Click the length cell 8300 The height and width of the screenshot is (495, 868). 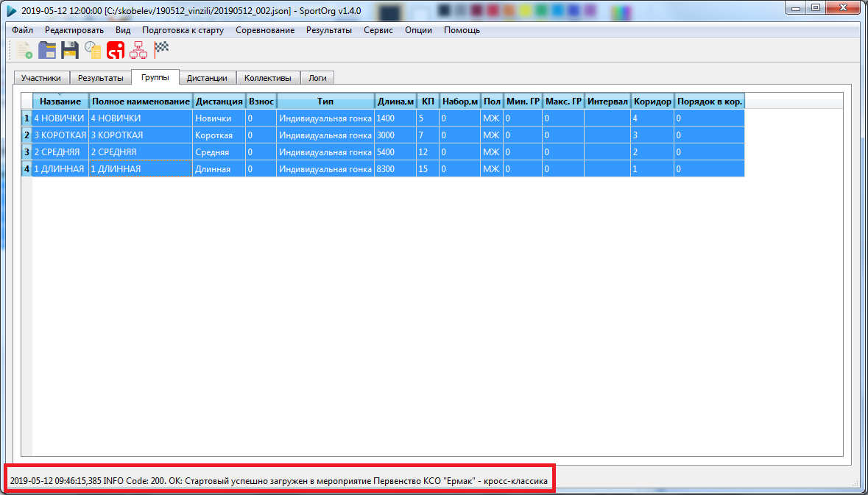point(395,168)
